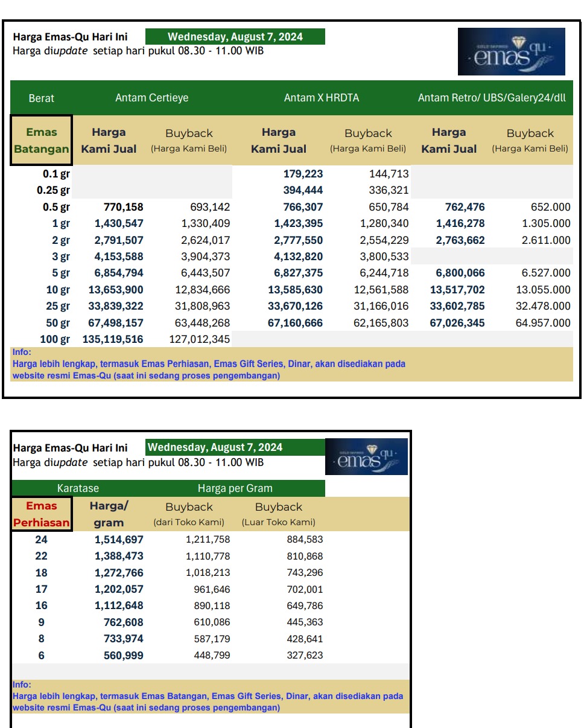Select the 50 gr price 67,498,157
Screen dimensions: 584x728
click(116, 323)
